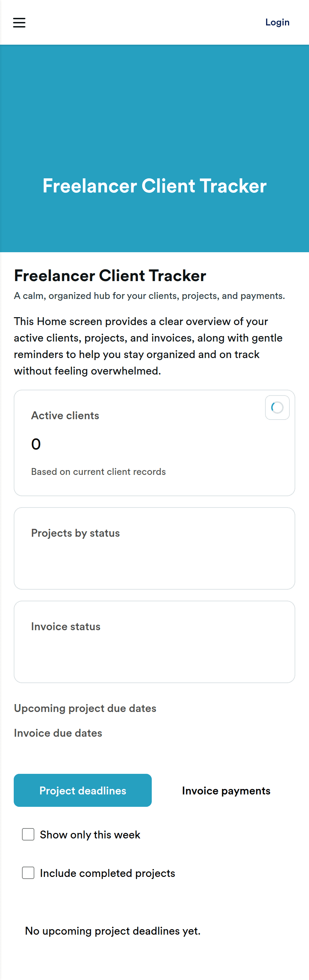The height and width of the screenshot is (980, 309).
Task: Enable the Show only this week checkbox
Action: [28, 834]
